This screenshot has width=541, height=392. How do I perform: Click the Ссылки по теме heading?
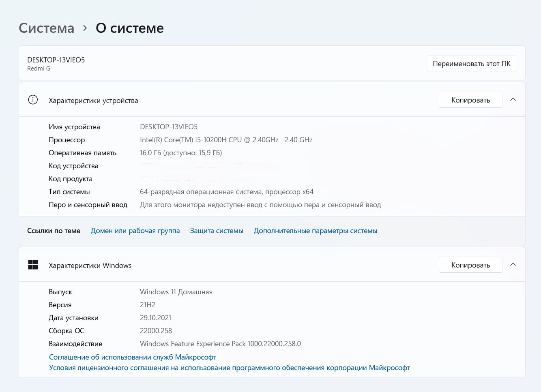click(54, 231)
